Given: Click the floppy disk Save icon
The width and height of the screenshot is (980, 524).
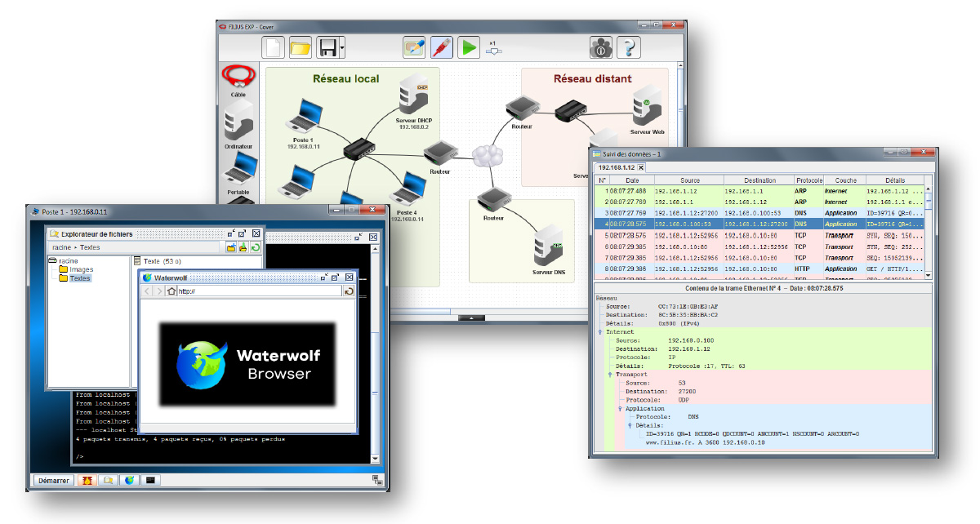Looking at the screenshot, I should [x=327, y=48].
